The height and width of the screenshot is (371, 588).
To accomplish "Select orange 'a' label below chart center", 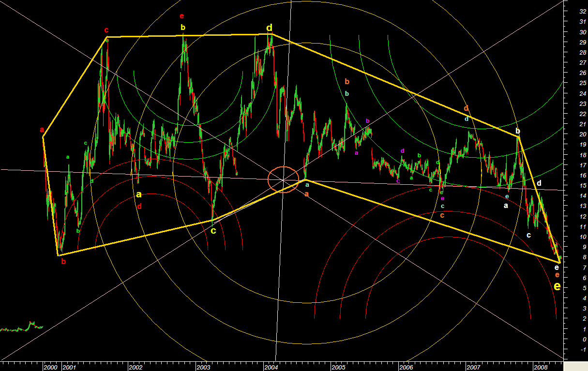I will [306, 193].
